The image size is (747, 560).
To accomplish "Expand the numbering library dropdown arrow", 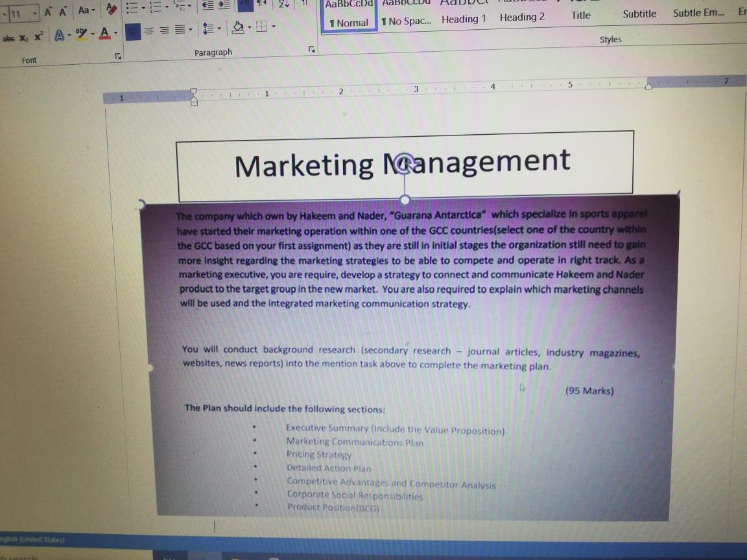I will 166,7.
